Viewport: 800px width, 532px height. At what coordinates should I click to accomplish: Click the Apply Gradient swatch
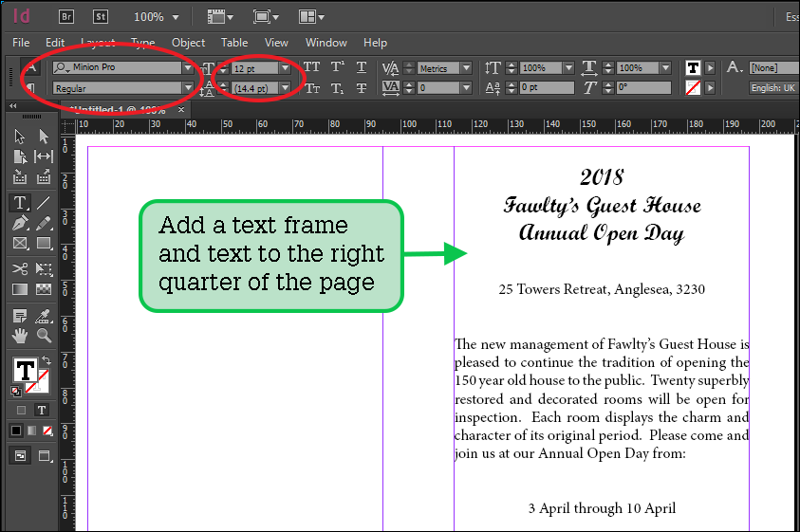(32, 431)
